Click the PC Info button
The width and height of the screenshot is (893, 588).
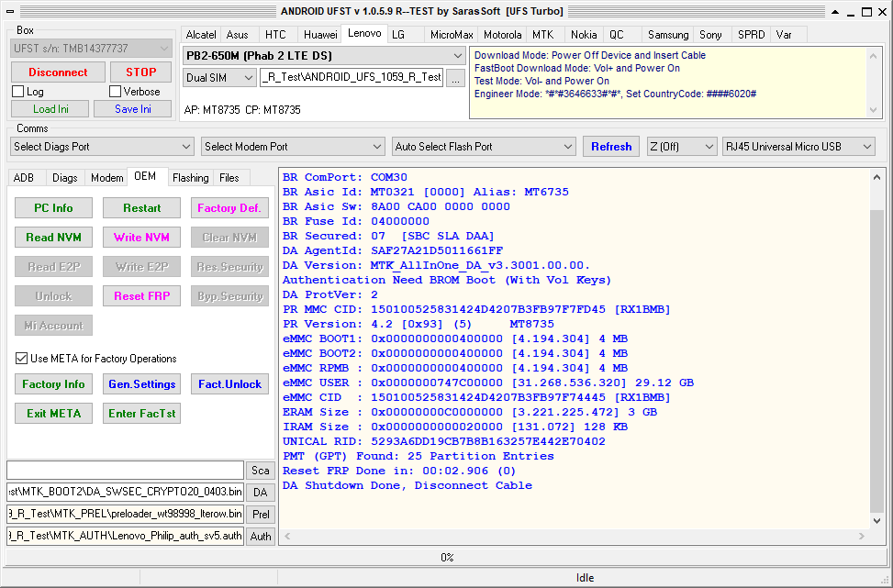tap(53, 207)
